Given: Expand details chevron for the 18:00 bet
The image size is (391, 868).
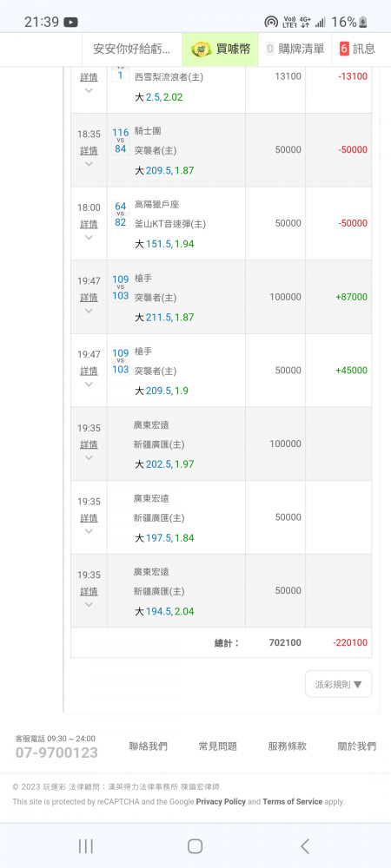Looking at the screenshot, I should click(x=89, y=238).
